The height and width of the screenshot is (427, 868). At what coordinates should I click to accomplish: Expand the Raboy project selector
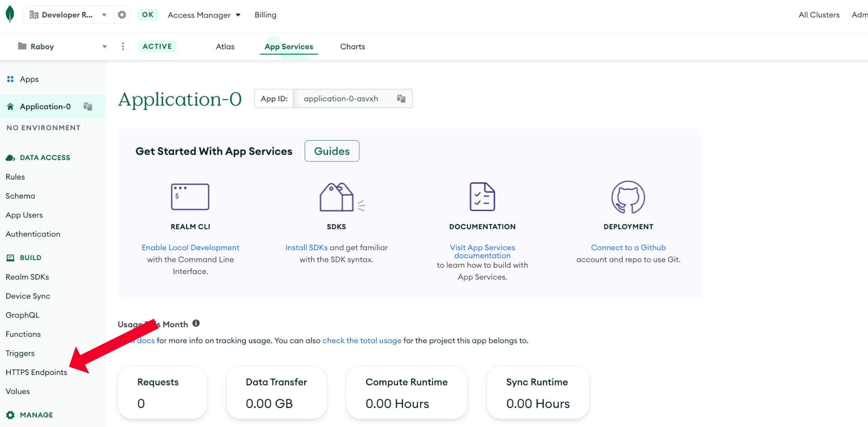pyautogui.click(x=104, y=46)
